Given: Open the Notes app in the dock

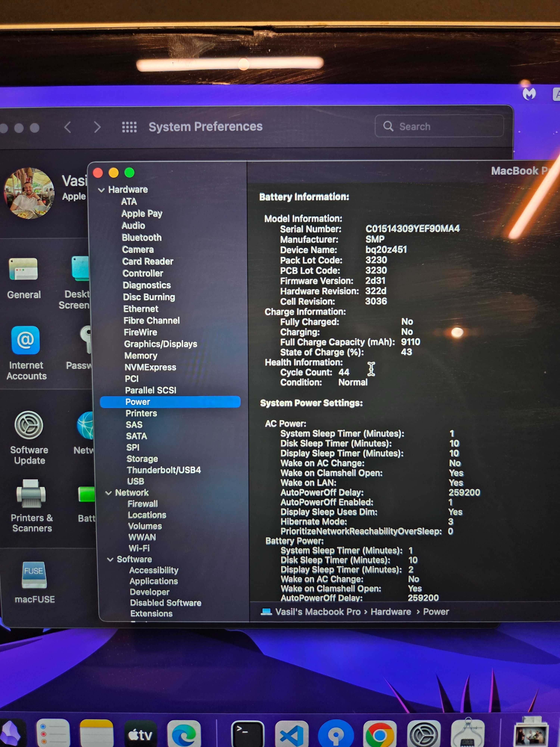Looking at the screenshot, I should pyautogui.click(x=97, y=734).
